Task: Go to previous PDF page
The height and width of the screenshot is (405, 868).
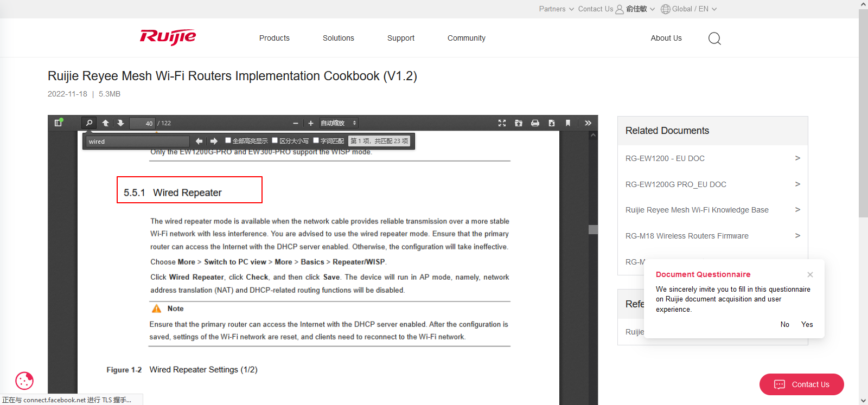Action: [106, 123]
